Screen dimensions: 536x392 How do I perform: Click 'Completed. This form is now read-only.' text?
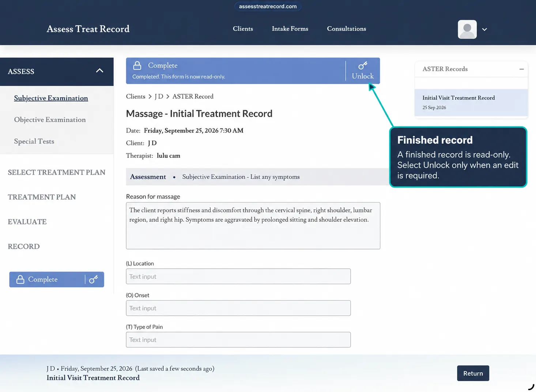coord(179,77)
